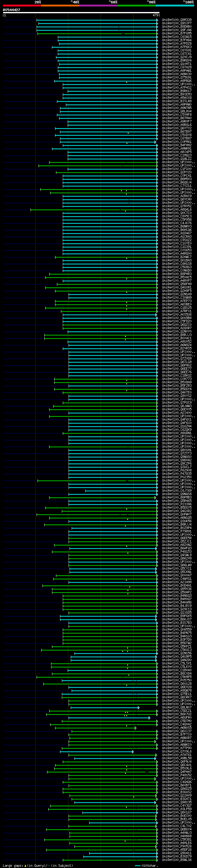Viewport: 197px width, 868px height.
Task: Click label UniRef100_Q7ZYT3
Action: pyautogui.click(x=177, y=453)
